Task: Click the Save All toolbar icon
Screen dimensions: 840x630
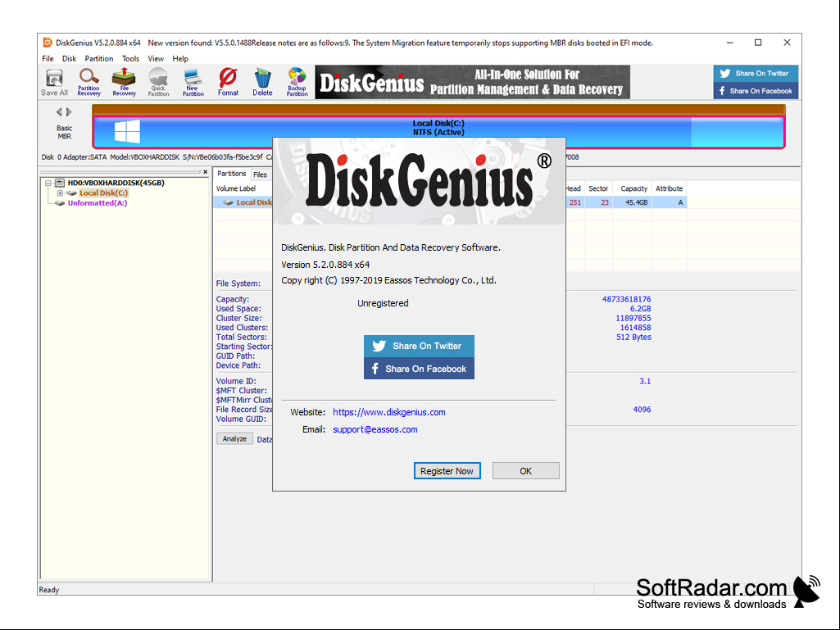Action: click(54, 83)
